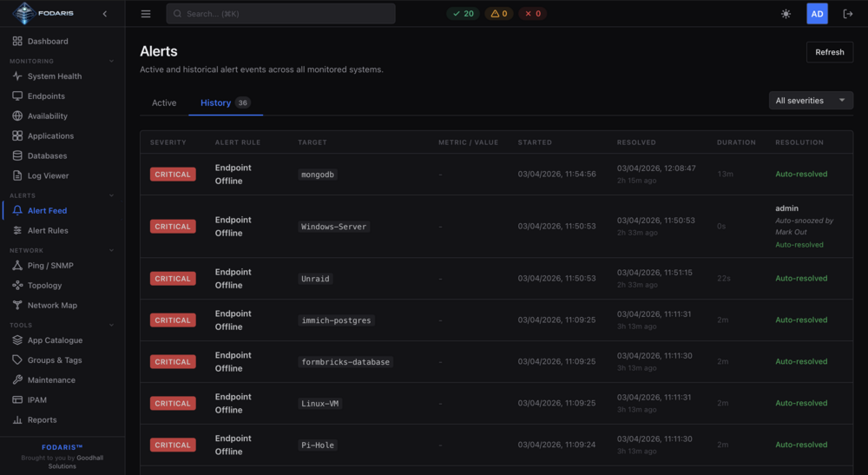Switch to the Active tab

coord(164,103)
